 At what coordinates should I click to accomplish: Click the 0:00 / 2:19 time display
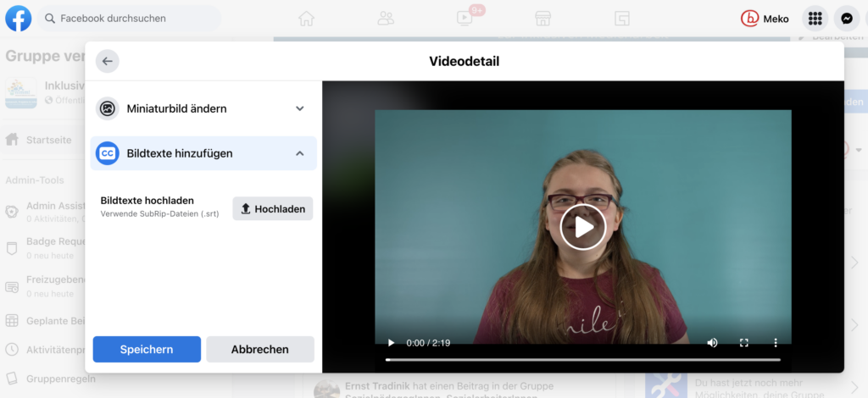click(428, 343)
